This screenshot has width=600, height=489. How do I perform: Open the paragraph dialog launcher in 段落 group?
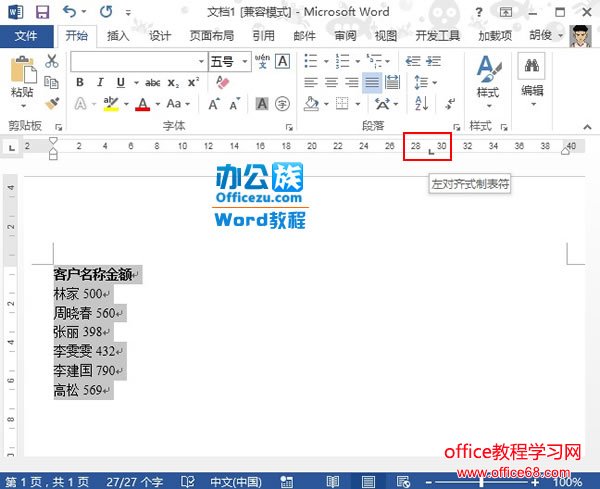pos(457,127)
